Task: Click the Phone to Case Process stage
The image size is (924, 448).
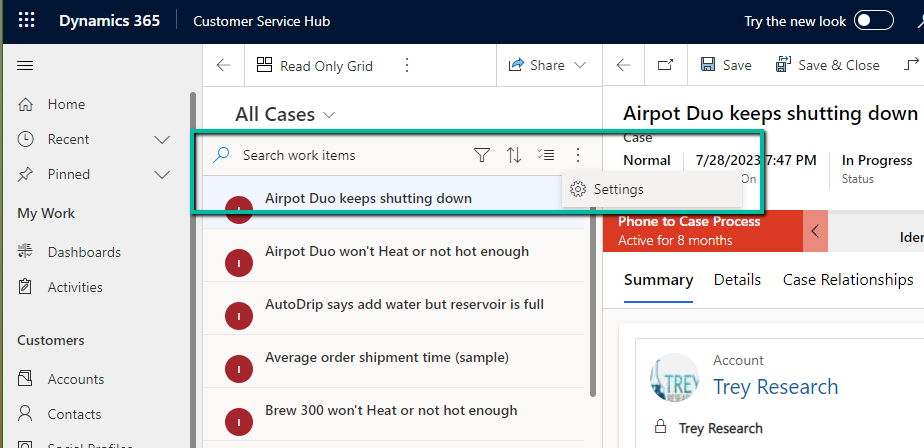Action: click(703, 231)
